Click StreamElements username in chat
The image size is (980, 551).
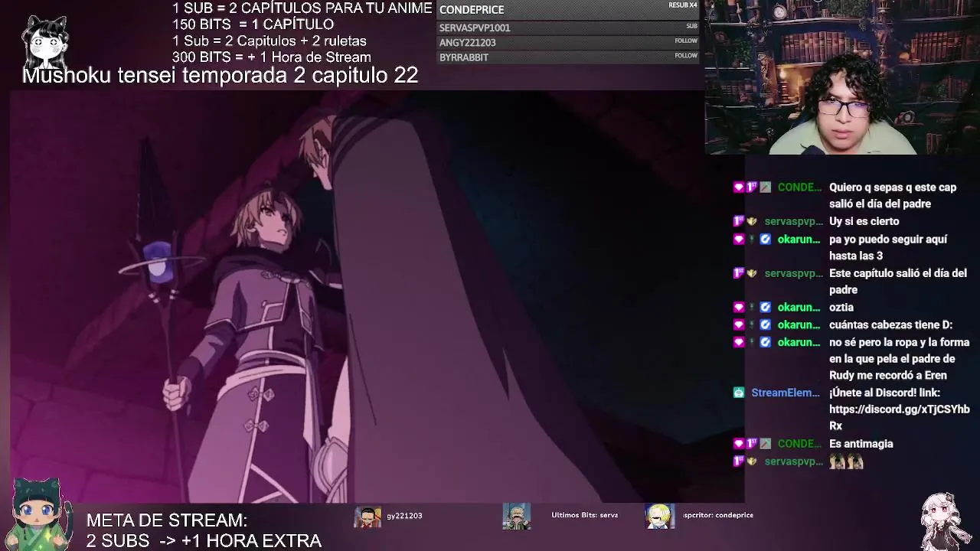786,393
